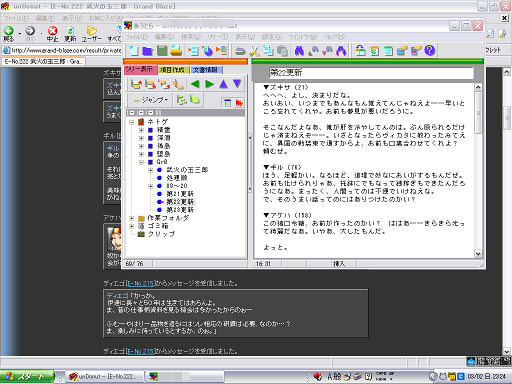Switch to the 文書情報 tab
The height and width of the screenshot is (384, 512).
tap(206, 70)
